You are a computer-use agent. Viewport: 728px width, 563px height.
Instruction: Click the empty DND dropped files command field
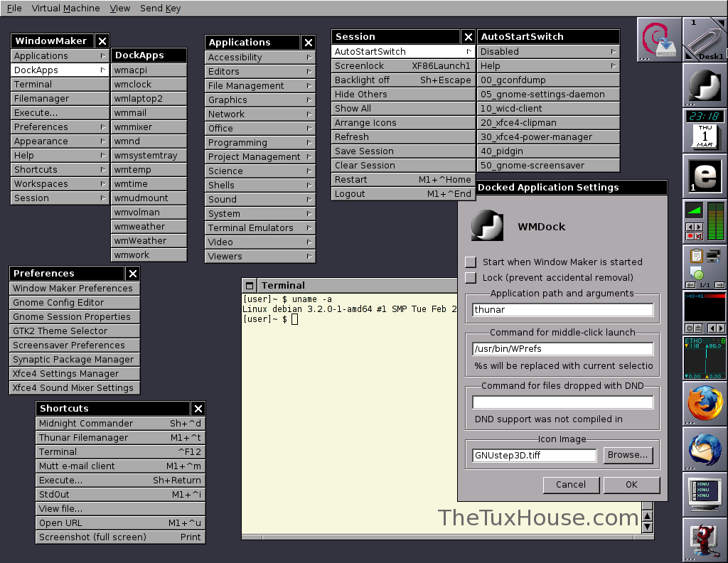pyautogui.click(x=563, y=402)
